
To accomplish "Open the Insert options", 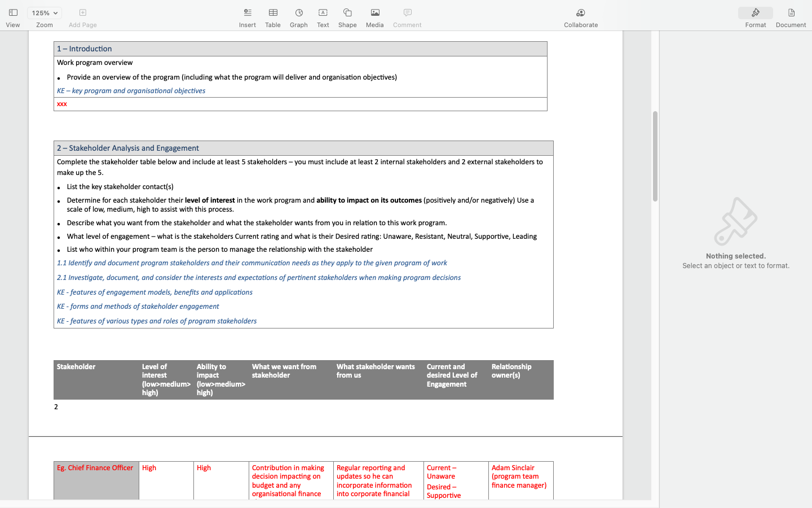I will point(247,17).
